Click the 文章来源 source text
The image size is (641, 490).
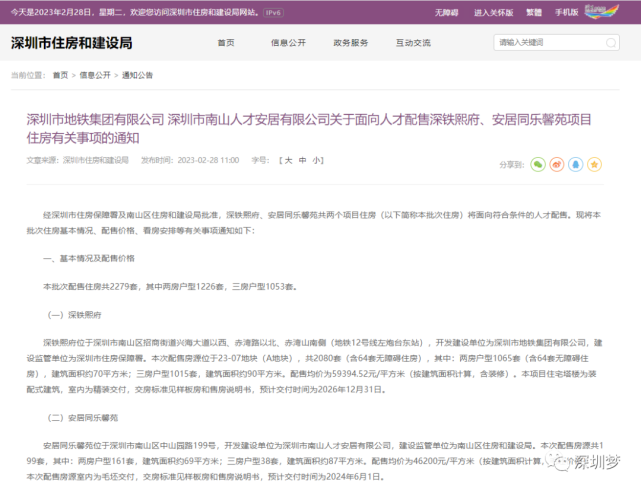(x=78, y=160)
